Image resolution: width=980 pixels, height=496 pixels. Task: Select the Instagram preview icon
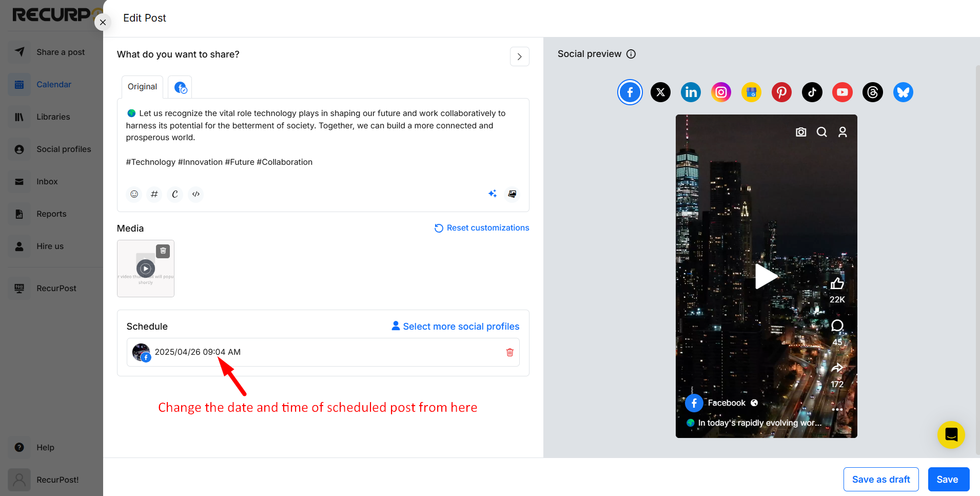click(721, 92)
